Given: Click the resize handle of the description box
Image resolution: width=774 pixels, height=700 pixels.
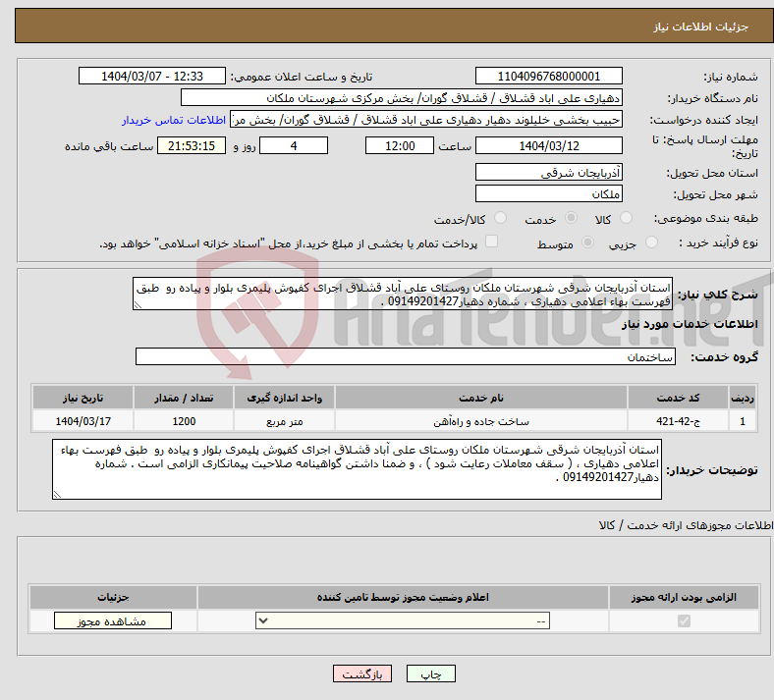Looking at the screenshot, I should pyautogui.click(x=138, y=305).
